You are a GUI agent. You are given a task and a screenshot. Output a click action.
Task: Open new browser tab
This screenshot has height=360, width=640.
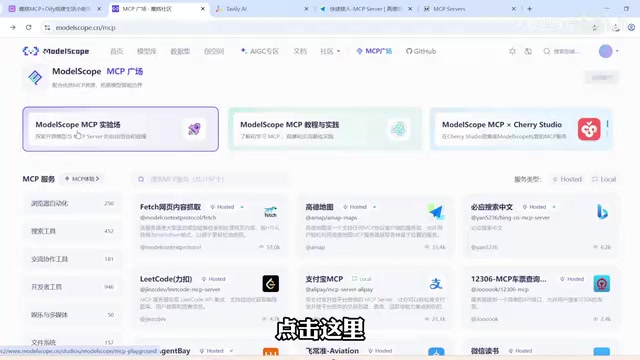[529, 9]
